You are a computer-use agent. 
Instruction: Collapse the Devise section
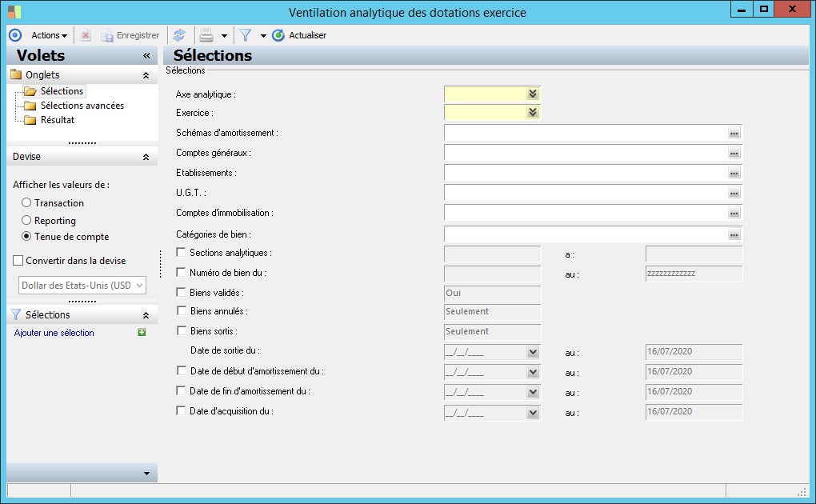coord(146,158)
